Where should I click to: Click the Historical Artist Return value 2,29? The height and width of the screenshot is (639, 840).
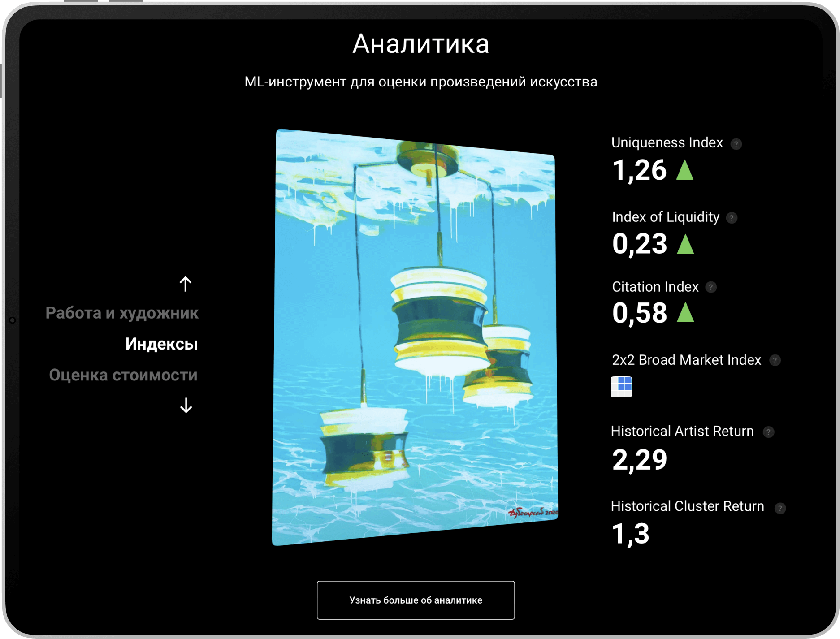(x=640, y=460)
